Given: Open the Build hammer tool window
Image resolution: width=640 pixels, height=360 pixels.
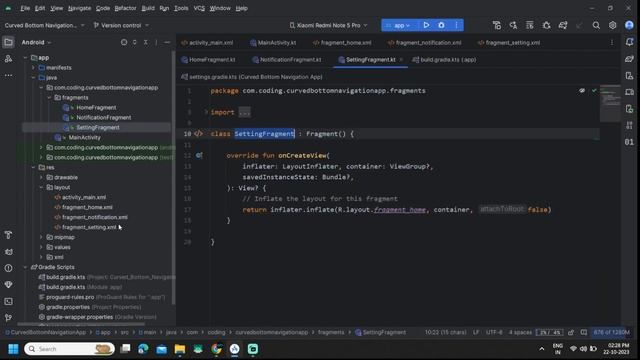Looking at the screenshot, I should (8, 235).
